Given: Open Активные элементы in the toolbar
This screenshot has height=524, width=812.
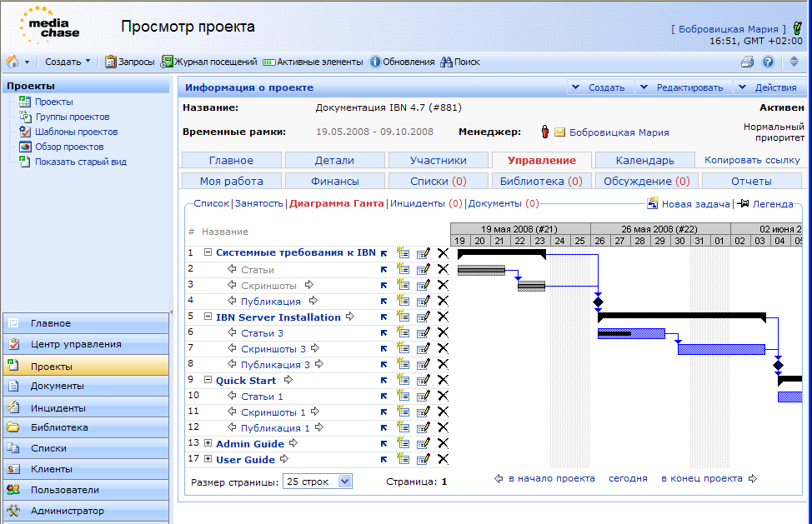Looking at the screenshot, I should tap(313, 62).
